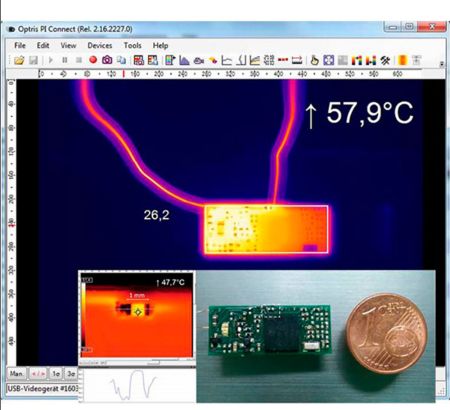Click the 26,2 temperature reading

[156, 215]
